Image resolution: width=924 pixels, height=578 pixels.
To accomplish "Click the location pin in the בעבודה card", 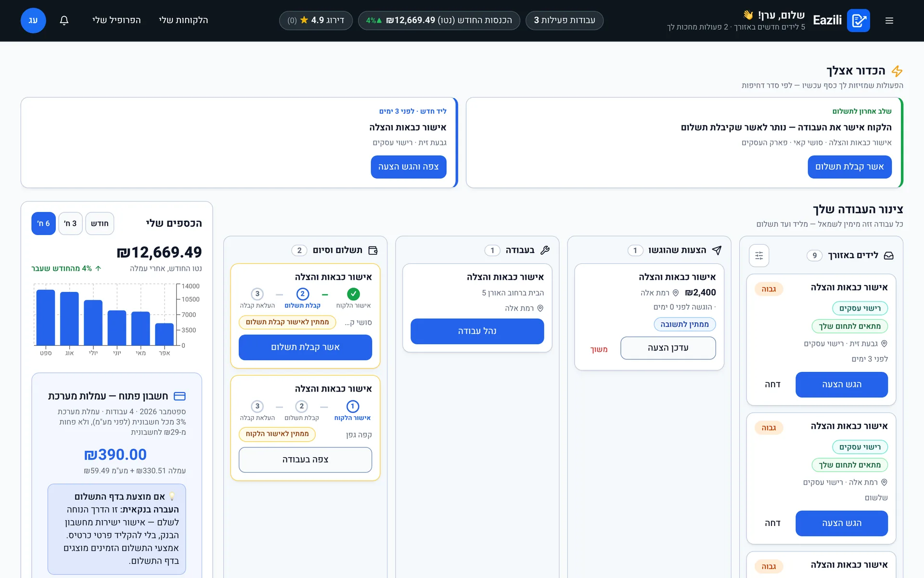I will (x=540, y=308).
